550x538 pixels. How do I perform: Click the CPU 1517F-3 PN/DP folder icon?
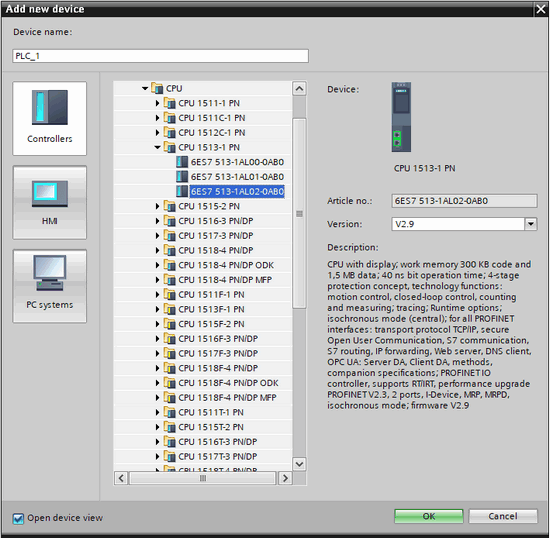[170, 354]
